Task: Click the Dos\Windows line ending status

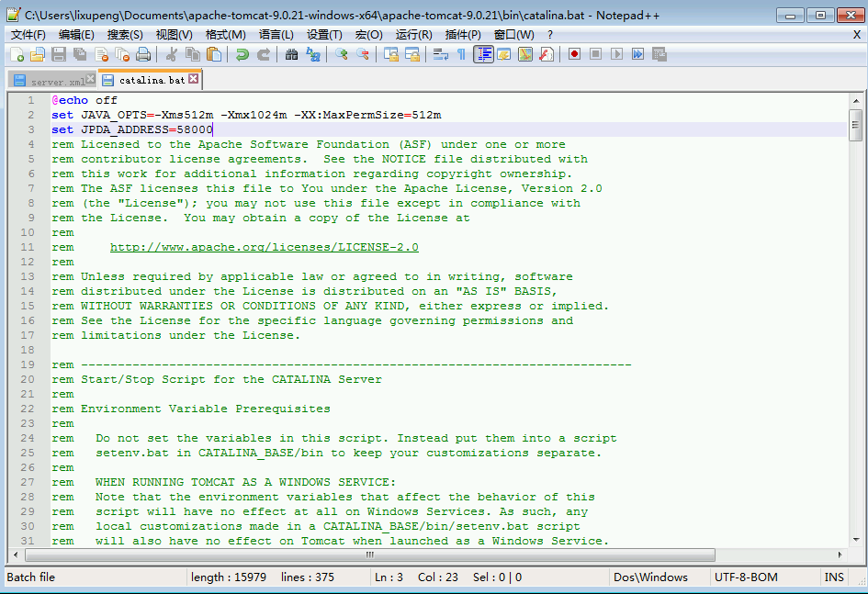Action: [x=650, y=577]
